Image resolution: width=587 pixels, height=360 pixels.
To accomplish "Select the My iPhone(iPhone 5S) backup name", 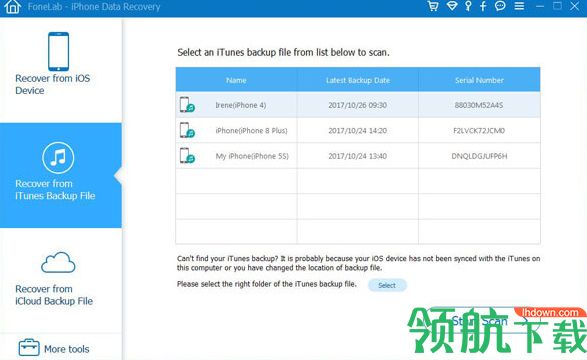I will point(252,156).
